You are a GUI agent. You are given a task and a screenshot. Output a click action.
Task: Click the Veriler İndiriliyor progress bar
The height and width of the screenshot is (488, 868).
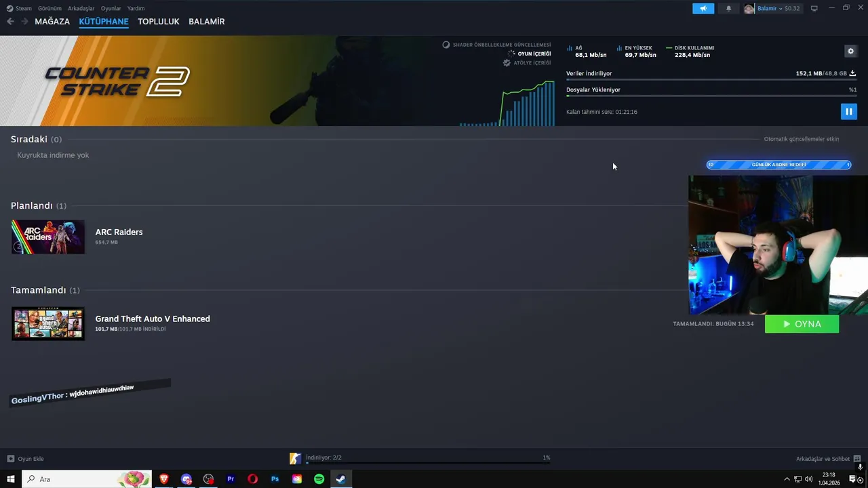711,80
